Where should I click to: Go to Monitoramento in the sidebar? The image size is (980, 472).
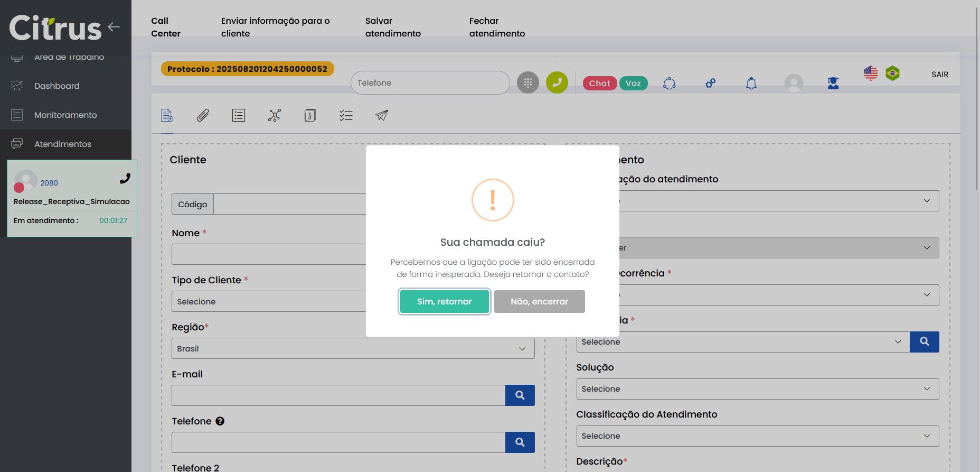(x=65, y=115)
